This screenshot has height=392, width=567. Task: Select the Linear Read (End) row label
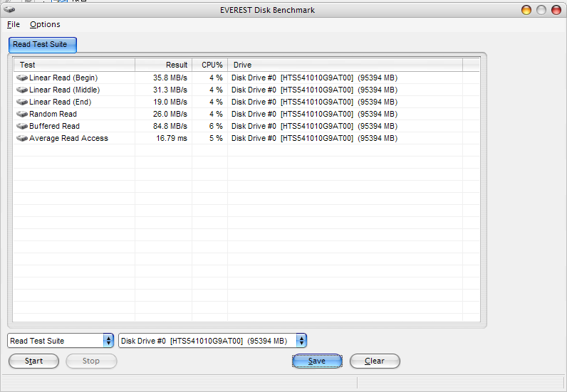click(60, 102)
